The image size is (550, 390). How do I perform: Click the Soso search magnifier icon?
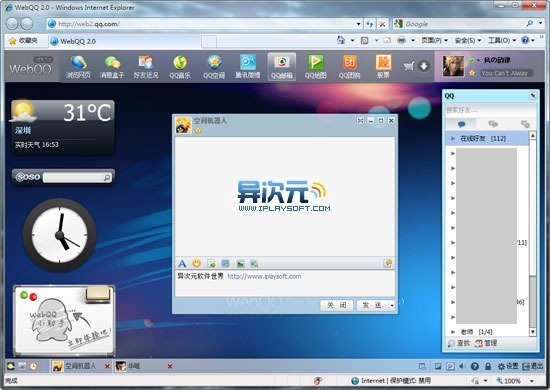[107, 177]
